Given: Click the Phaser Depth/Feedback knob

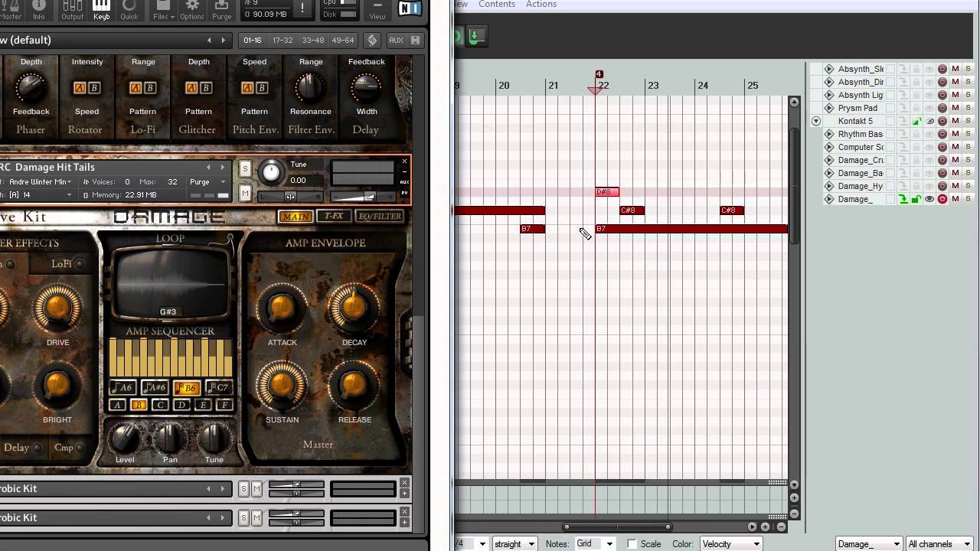Looking at the screenshot, I should pyautogui.click(x=31, y=87).
